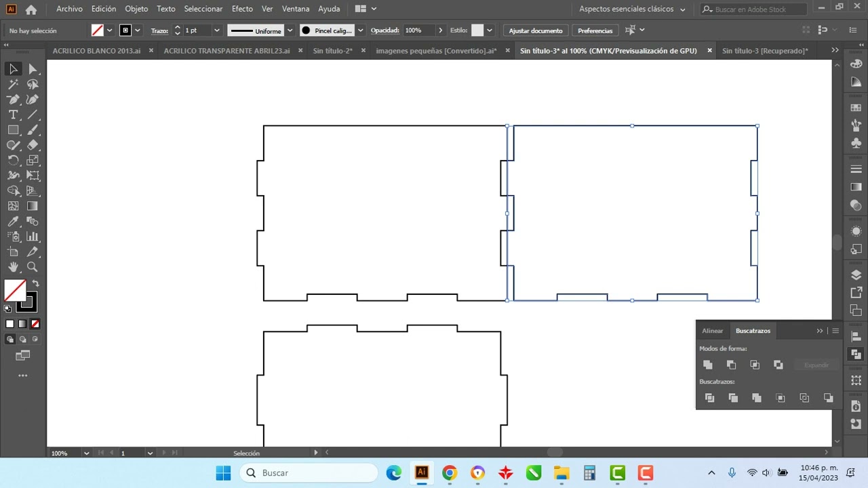
Task: Pick the Type tool in toolbar
Action: (x=13, y=115)
